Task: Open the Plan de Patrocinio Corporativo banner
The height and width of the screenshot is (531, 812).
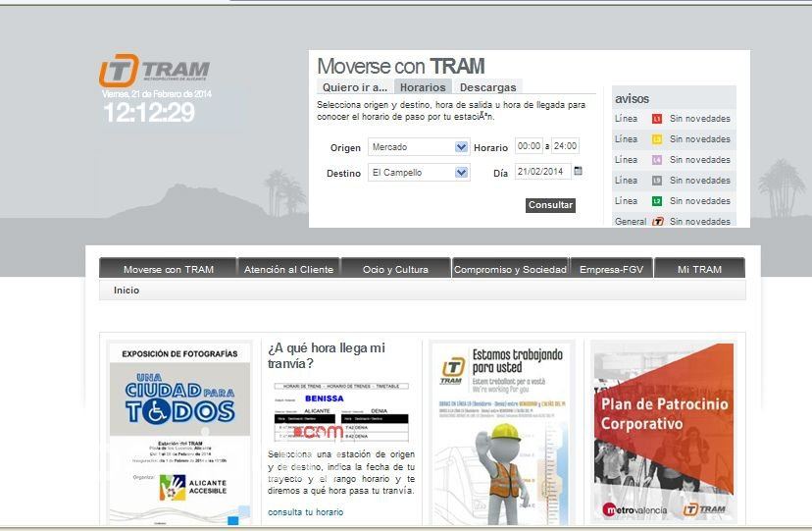Action: point(663,431)
